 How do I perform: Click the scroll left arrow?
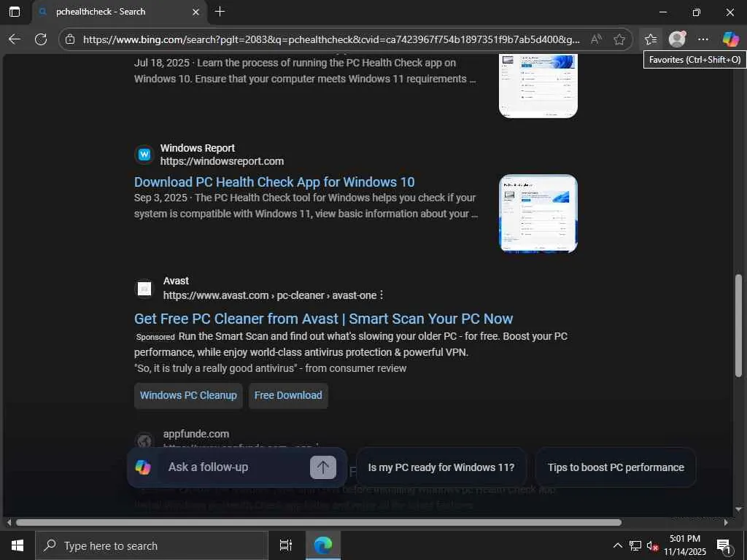(x=9, y=522)
